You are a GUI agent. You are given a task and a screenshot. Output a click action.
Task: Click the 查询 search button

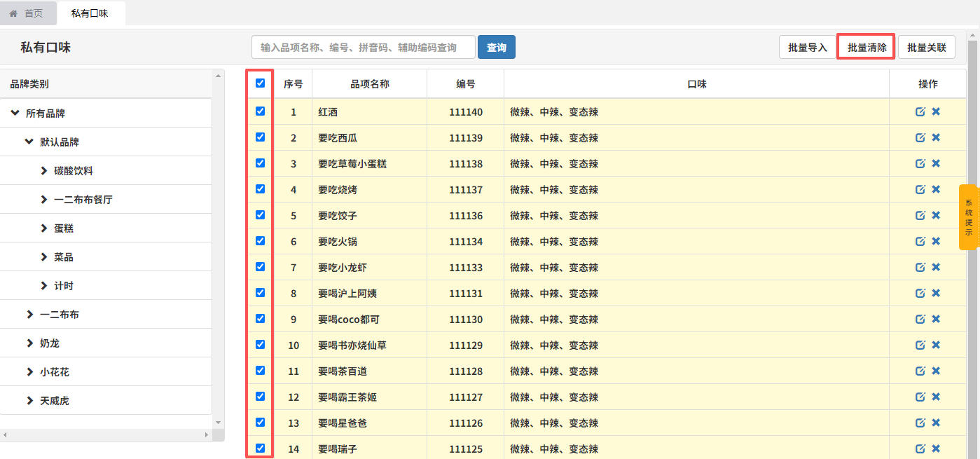click(497, 47)
